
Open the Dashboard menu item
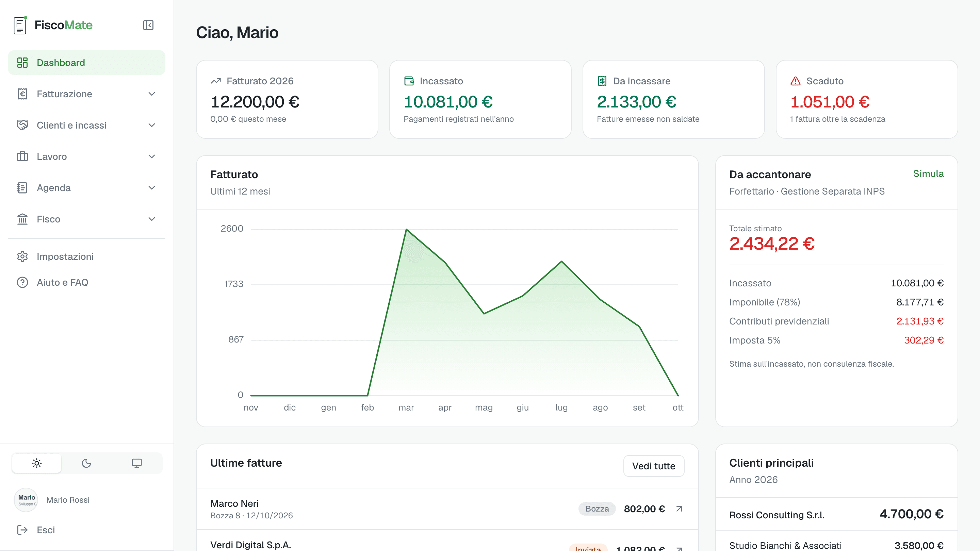point(87,63)
